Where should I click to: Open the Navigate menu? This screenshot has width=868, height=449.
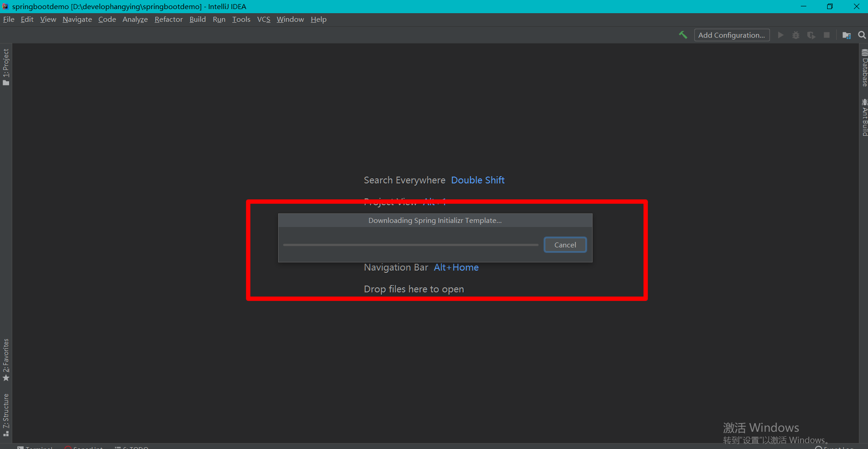click(77, 19)
